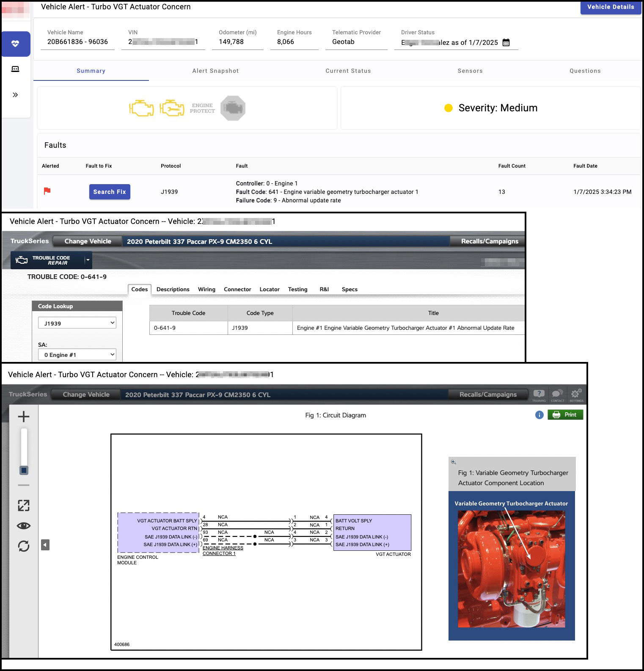Open the SA 0 Engine #1 dropdown
The width and height of the screenshot is (644, 671).
coord(77,355)
